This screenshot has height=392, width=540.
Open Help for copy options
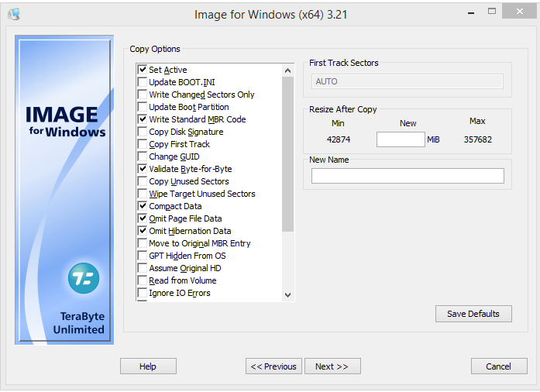pyautogui.click(x=148, y=366)
